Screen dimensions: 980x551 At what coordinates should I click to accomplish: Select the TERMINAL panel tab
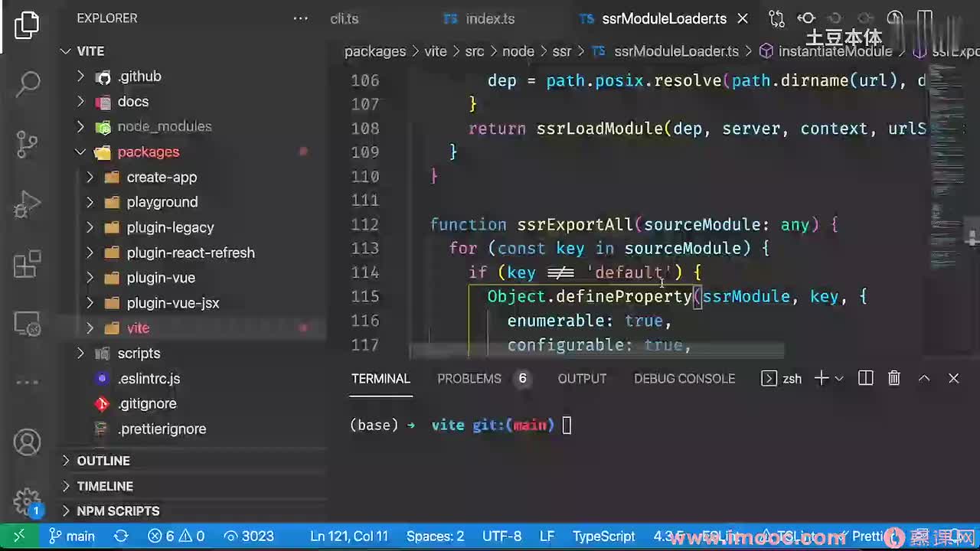(x=381, y=378)
